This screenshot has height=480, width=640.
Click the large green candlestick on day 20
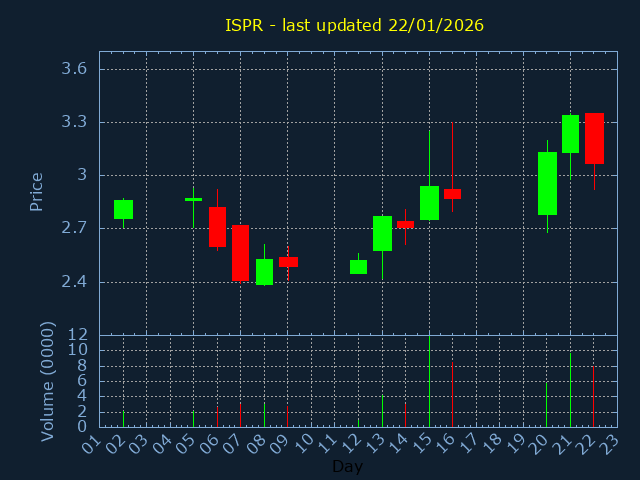coord(547,183)
